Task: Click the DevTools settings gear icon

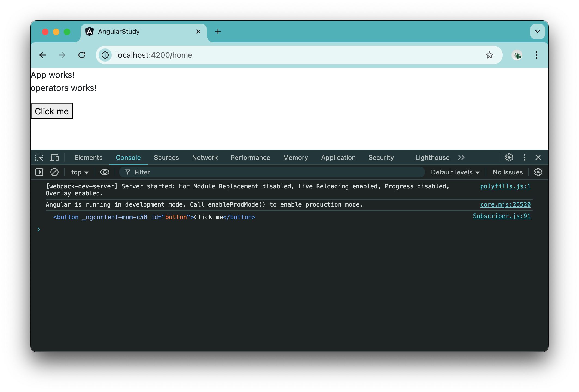Action: [509, 157]
